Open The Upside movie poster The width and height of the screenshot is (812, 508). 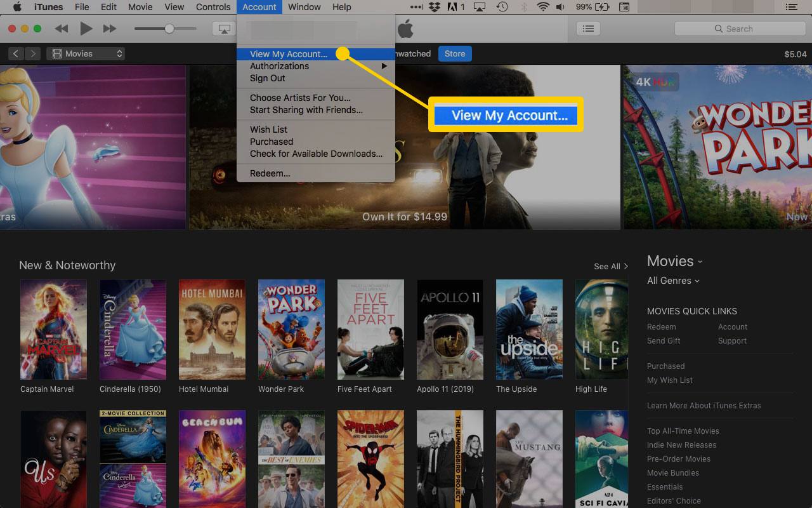(529, 330)
